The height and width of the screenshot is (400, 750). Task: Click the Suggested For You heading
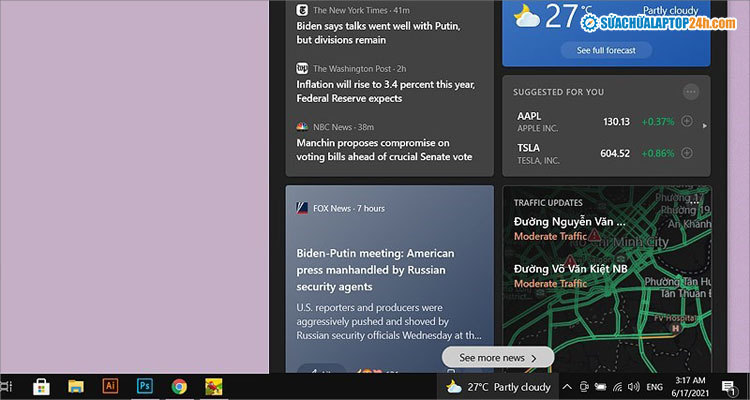click(x=558, y=92)
